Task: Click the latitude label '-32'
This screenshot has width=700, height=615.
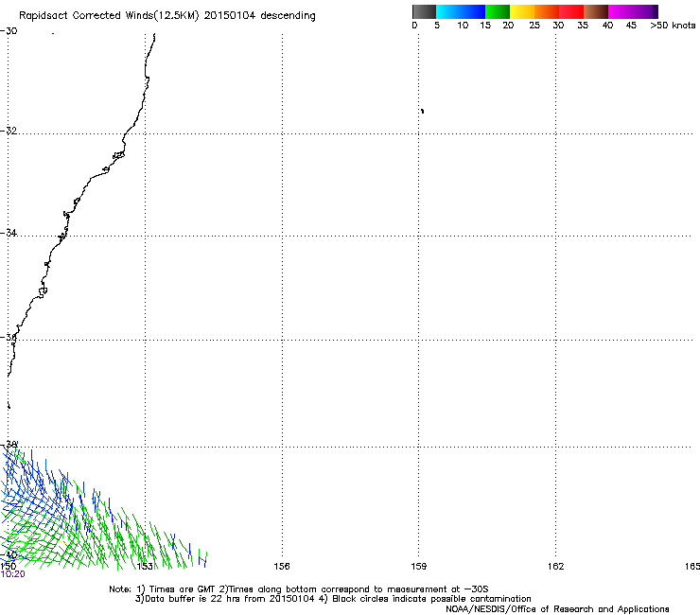Action: [x=9, y=131]
